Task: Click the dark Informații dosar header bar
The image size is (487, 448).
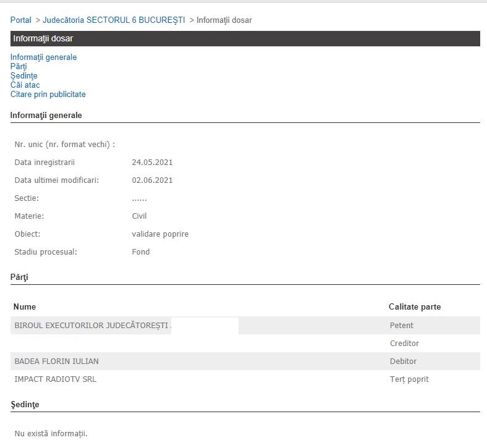Action: [245, 38]
